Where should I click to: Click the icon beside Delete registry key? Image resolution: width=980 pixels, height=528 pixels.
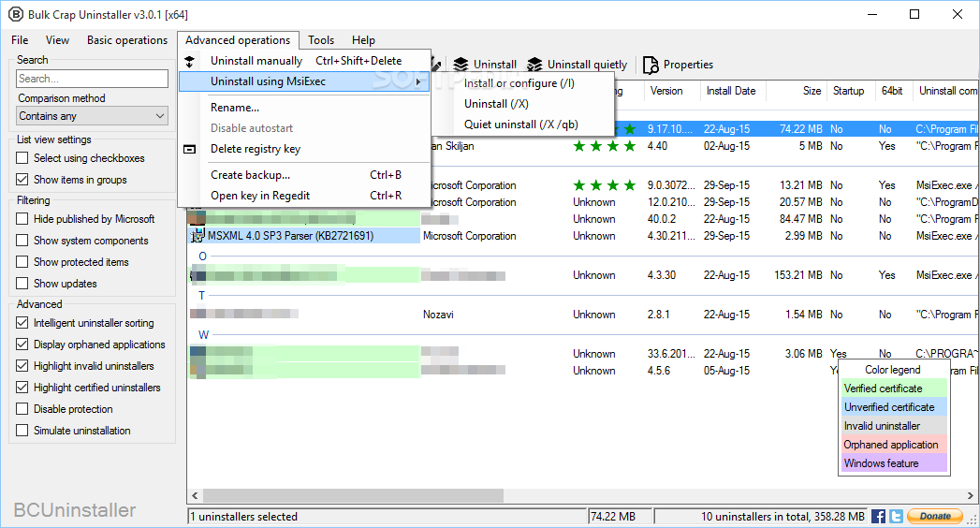point(189,150)
